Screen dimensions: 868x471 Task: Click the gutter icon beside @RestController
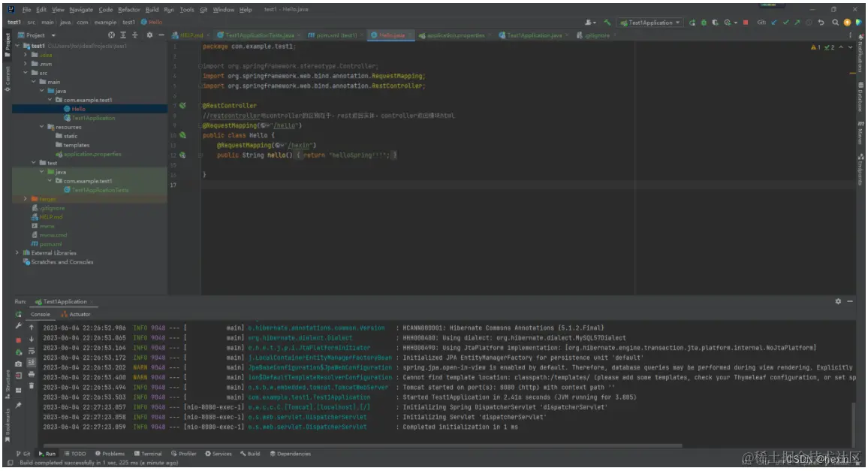[182, 105]
